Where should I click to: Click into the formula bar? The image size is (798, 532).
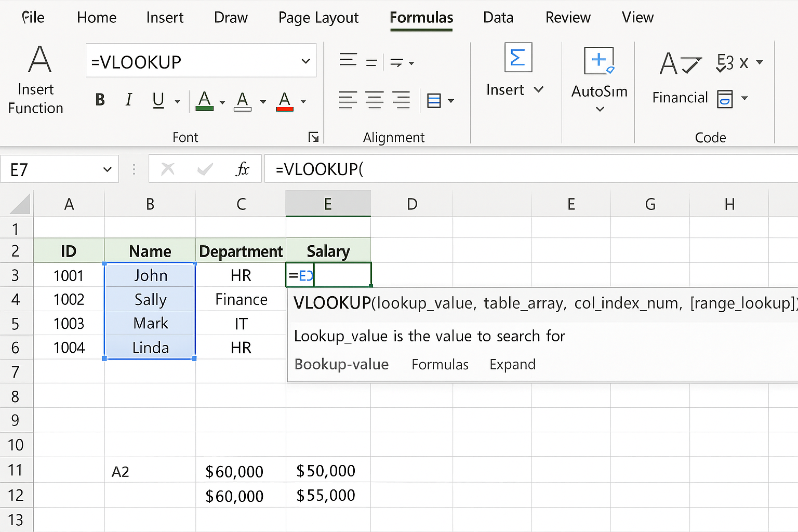click(x=531, y=169)
